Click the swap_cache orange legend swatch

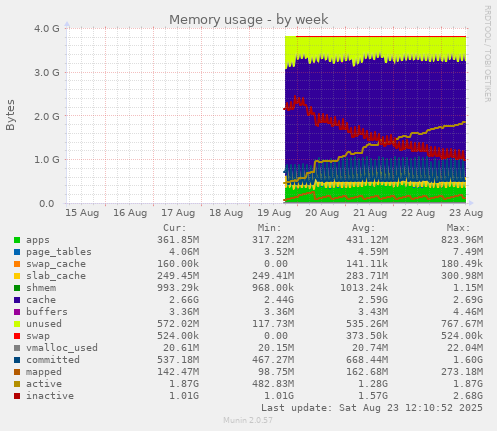pos(17,264)
